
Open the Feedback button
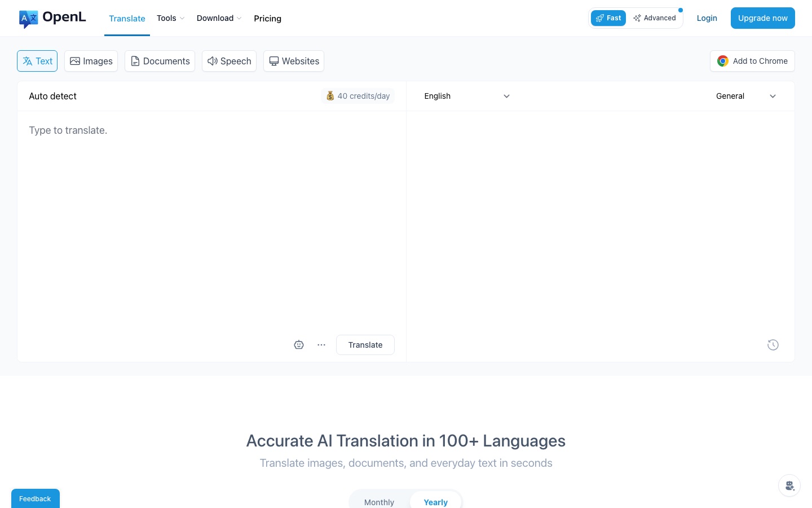36,498
